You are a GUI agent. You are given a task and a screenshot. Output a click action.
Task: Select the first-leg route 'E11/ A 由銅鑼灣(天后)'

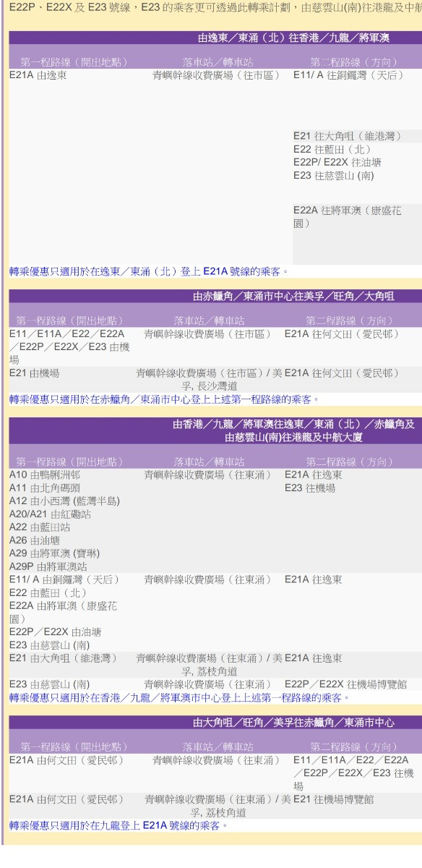(x=64, y=579)
